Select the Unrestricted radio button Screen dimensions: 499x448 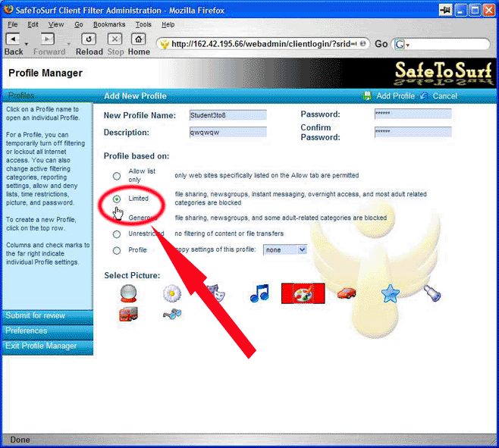click(x=117, y=234)
